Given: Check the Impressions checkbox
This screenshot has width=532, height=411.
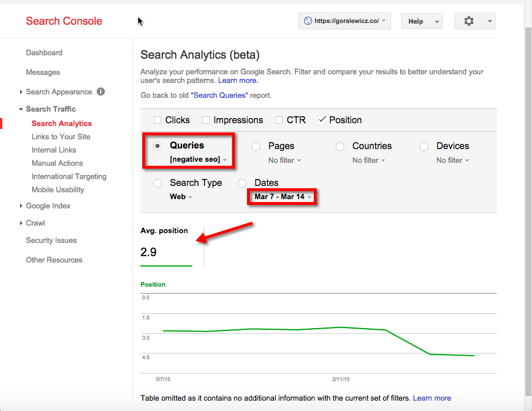Looking at the screenshot, I should (206, 120).
